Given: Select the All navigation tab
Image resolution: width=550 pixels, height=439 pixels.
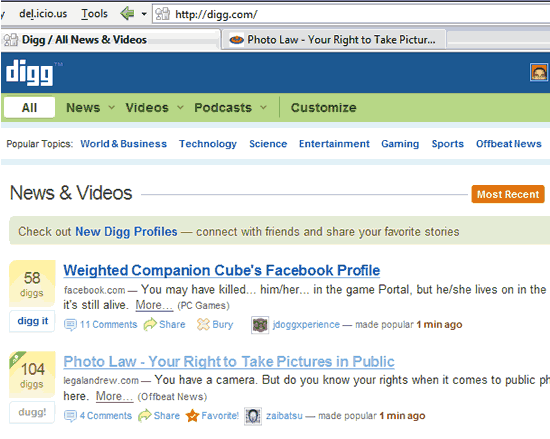Looking at the screenshot, I should [x=29, y=108].
